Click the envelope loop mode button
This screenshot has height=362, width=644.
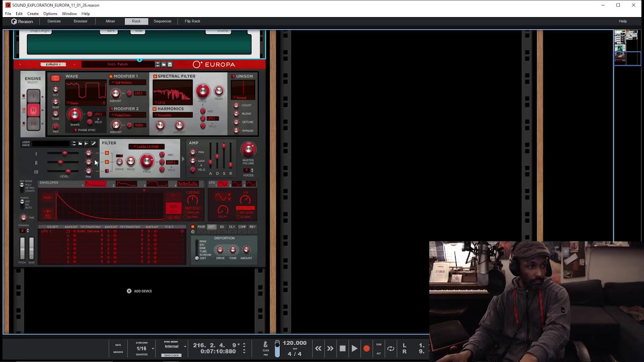click(173, 208)
